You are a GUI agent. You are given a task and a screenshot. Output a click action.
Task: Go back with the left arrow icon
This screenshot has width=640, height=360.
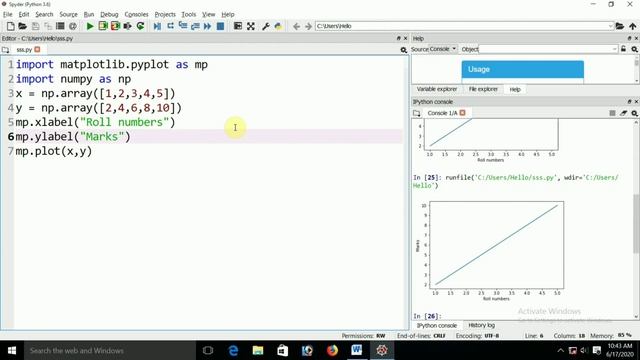click(x=296, y=26)
